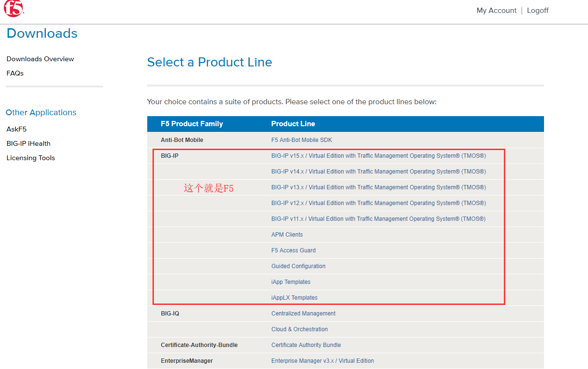588x369 pixels.
Task: Open AskF5 application link
Action: [16, 129]
